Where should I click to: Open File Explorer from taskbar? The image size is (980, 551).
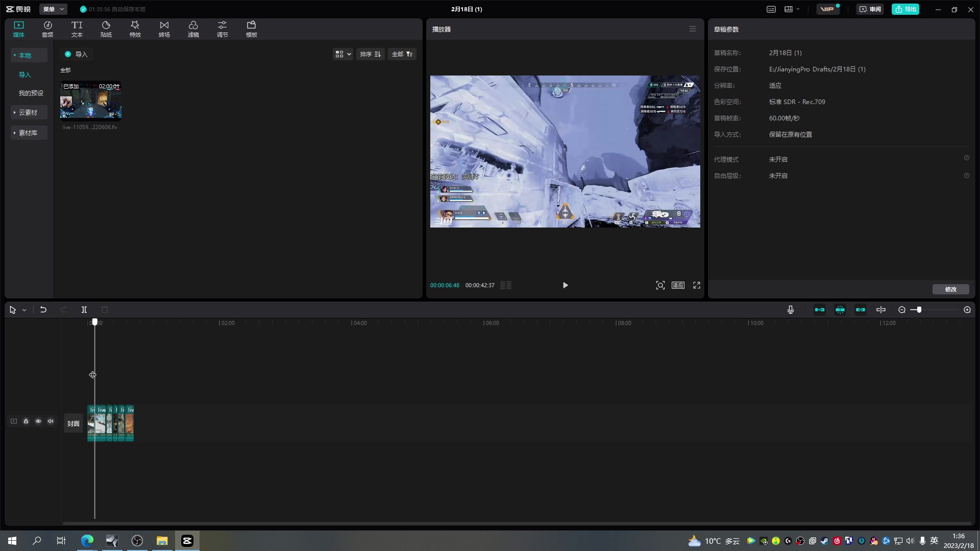coord(162,541)
